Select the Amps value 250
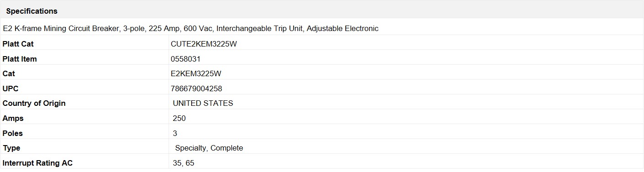This screenshot has width=644, height=172. point(179,118)
